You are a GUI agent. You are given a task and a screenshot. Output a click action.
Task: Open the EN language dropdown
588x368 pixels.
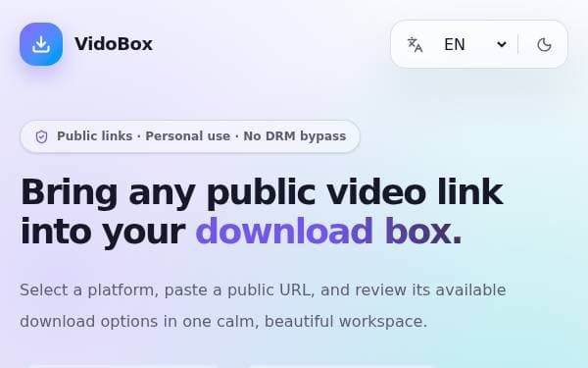[x=474, y=44]
